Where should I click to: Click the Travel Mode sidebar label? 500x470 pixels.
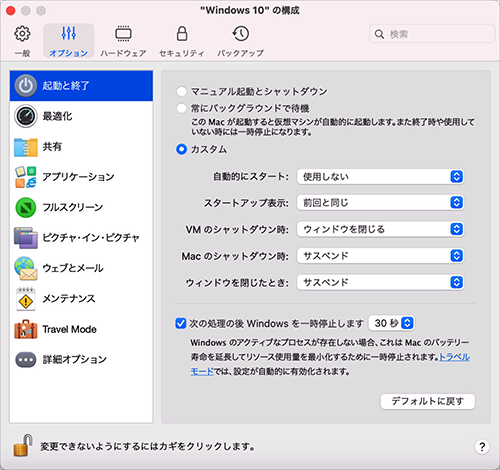point(69,329)
